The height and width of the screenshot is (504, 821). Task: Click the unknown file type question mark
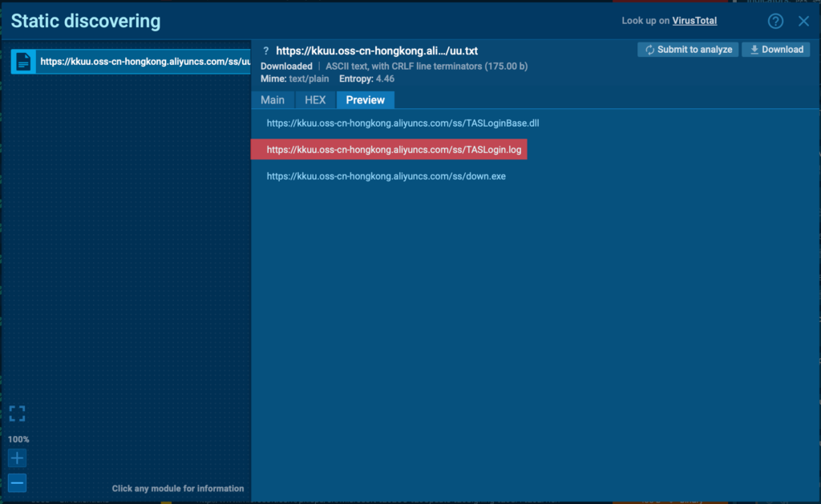266,50
